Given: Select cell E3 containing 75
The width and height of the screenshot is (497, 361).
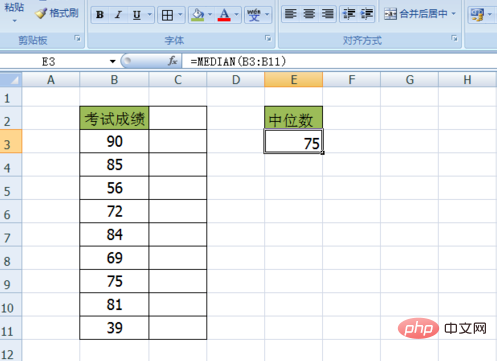Looking at the screenshot, I should 294,142.
